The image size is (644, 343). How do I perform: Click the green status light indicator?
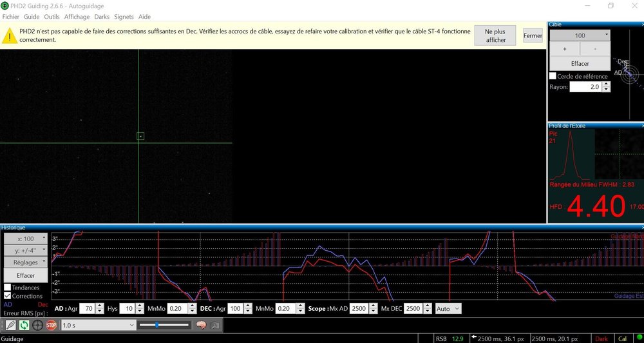639,338
